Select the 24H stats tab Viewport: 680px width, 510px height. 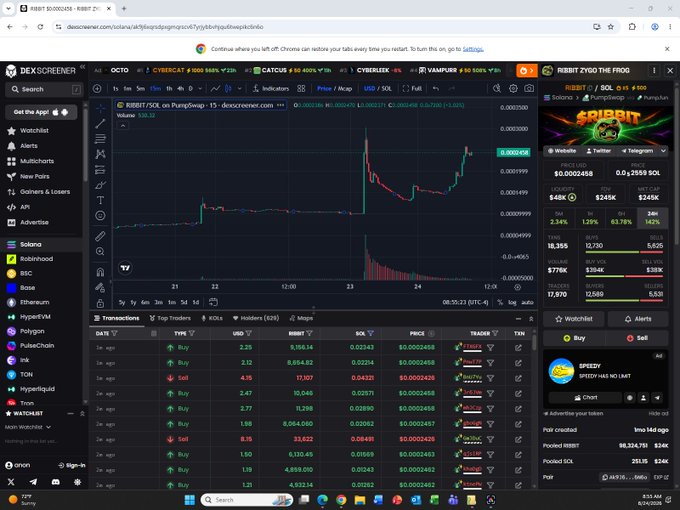pyautogui.click(x=652, y=218)
